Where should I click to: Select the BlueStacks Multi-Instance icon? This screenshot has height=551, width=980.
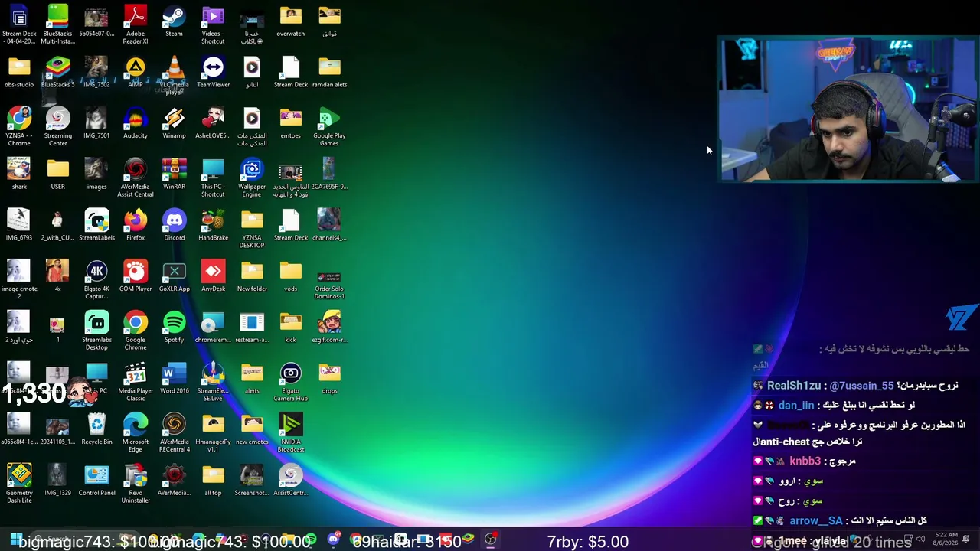tap(57, 25)
